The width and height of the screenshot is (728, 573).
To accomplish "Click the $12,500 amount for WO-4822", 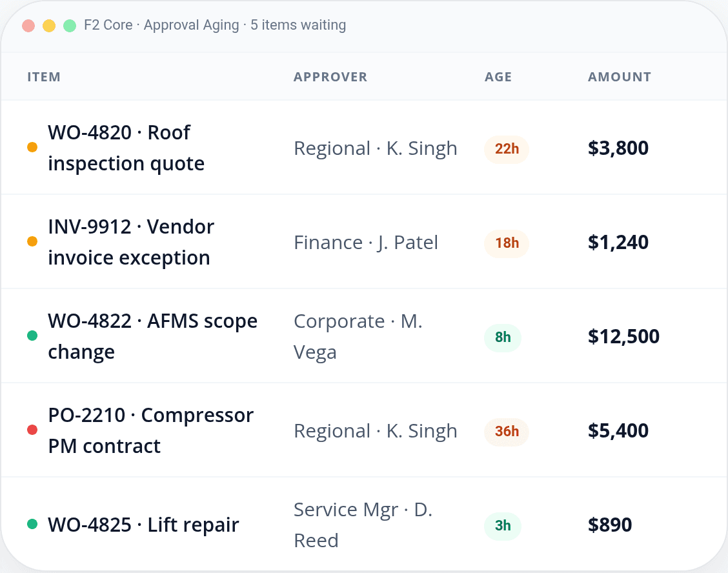I will tap(623, 336).
